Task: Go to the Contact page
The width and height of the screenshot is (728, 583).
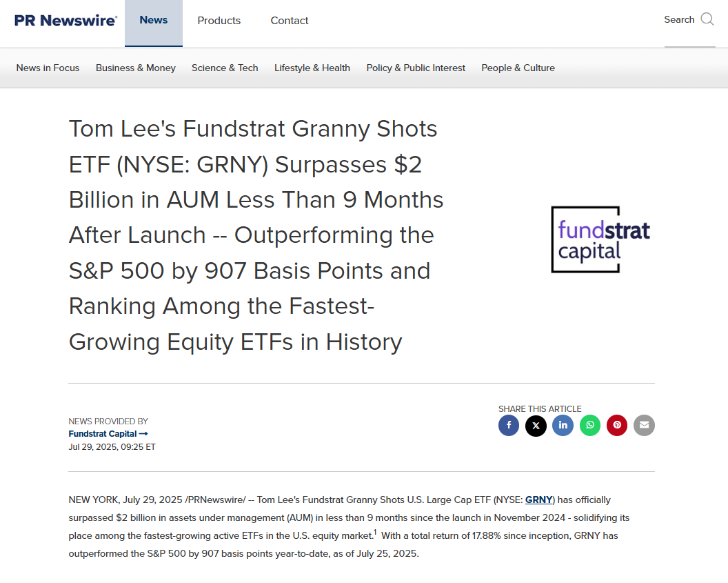Action: pos(290,21)
